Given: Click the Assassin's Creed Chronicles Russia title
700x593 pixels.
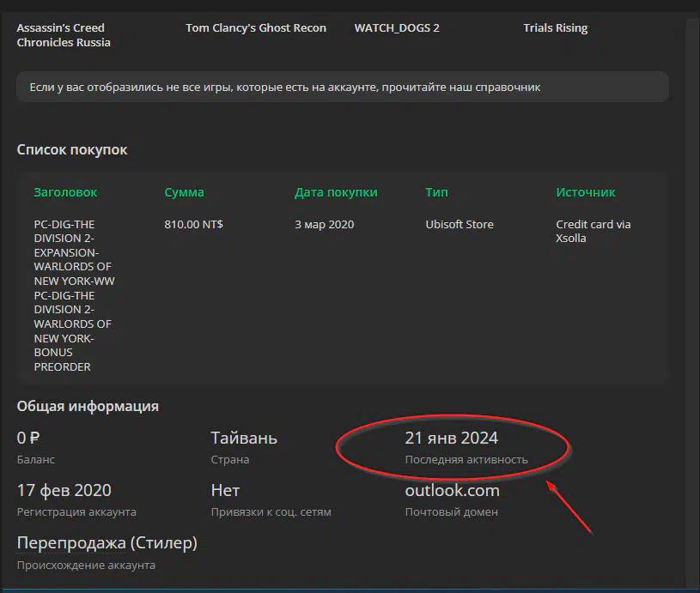Looking at the screenshot, I should pyautogui.click(x=64, y=35).
